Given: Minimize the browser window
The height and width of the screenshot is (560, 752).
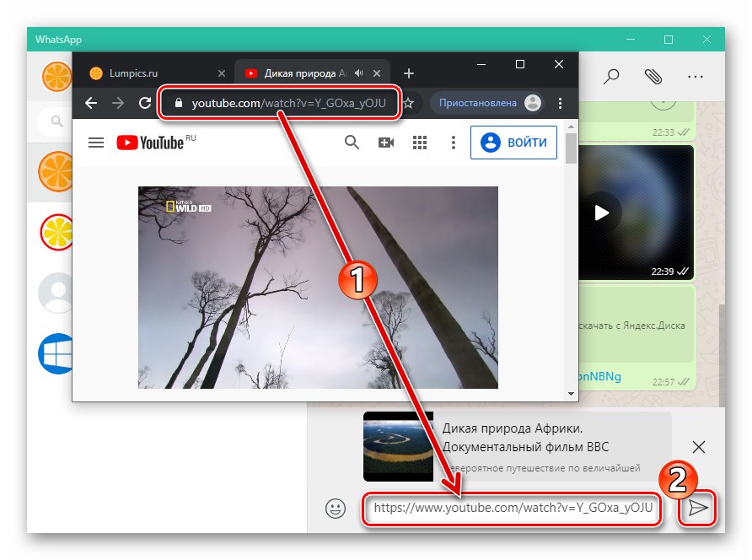Looking at the screenshot, I should click(481, 64).
